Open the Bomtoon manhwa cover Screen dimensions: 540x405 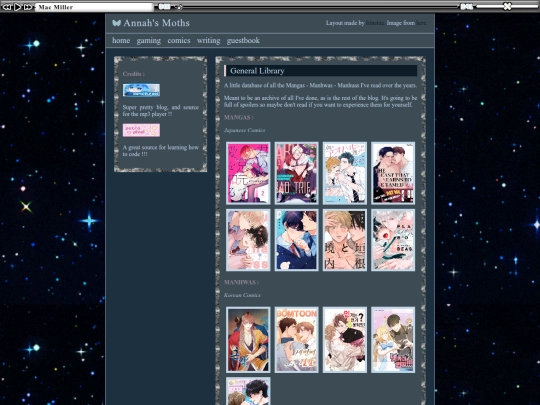pos(296,340)
